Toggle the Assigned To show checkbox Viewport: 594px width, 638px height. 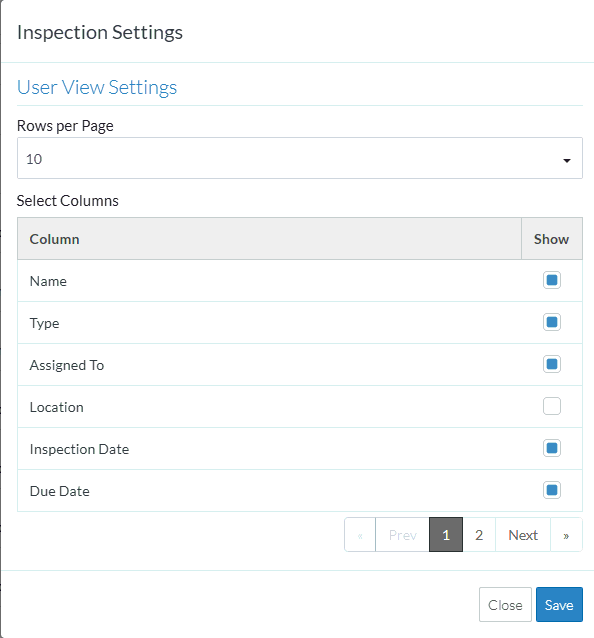pos(552,364)
